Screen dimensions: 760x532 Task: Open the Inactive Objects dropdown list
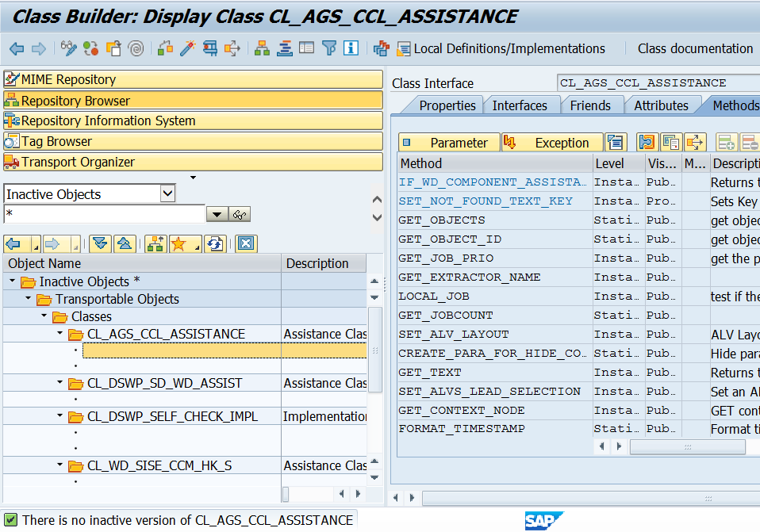pos(167,193)
